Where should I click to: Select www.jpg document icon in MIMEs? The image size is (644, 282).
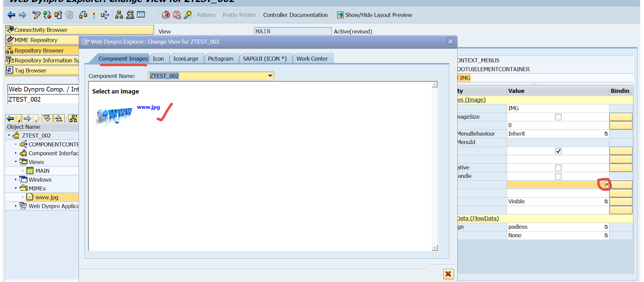(x=30, y=197)
